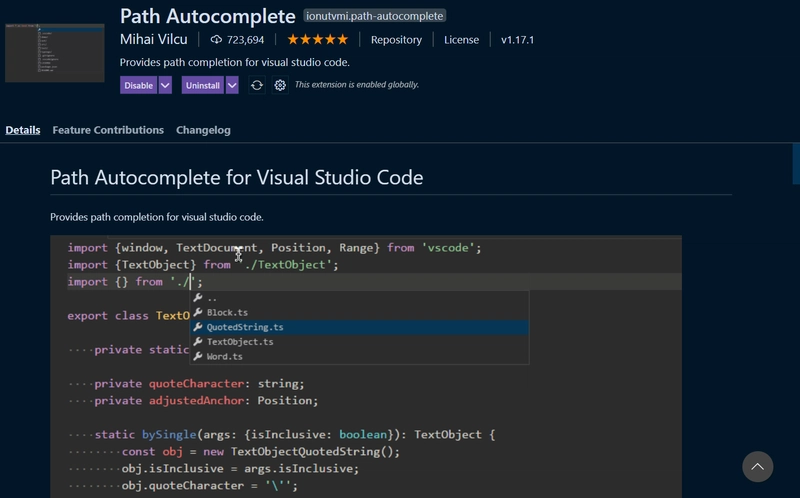Click the wrench icon beside Word.ts

(198, 357)
